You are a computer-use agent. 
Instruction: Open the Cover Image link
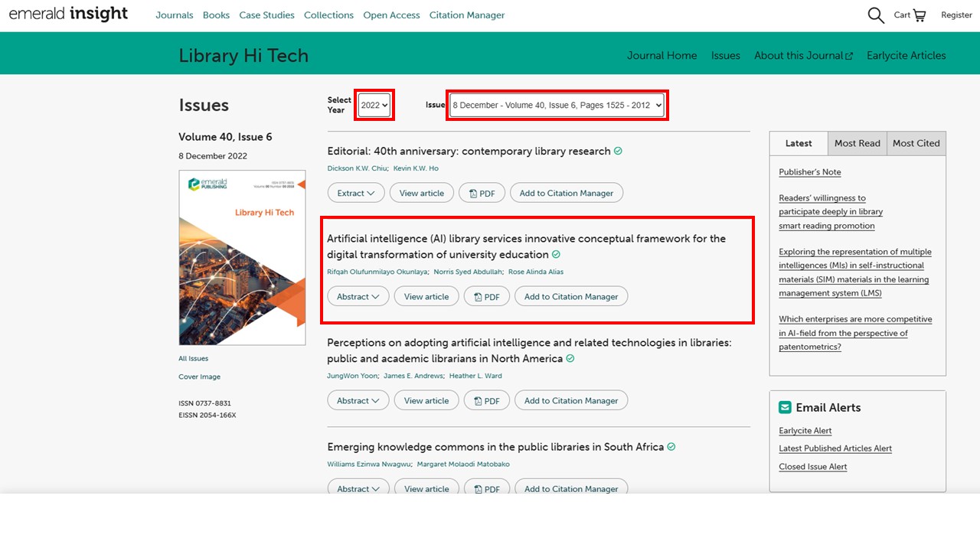(200, 377)
